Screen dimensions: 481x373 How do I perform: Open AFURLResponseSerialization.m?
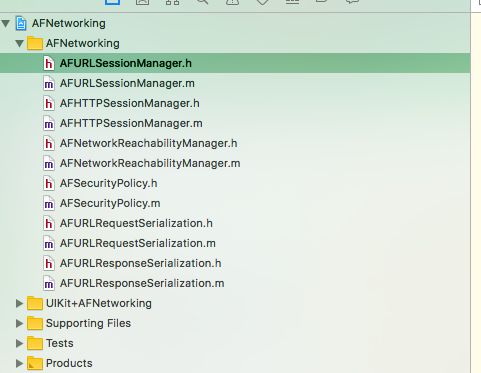(142, 283)
